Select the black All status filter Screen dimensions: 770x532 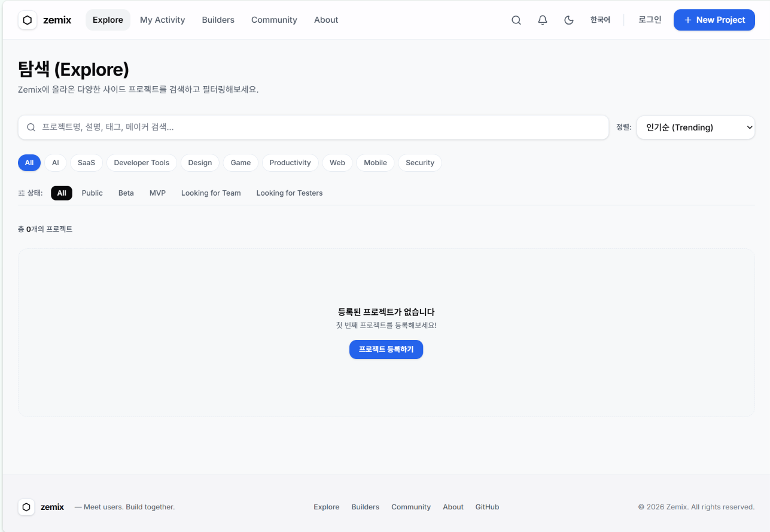[62, 193]
